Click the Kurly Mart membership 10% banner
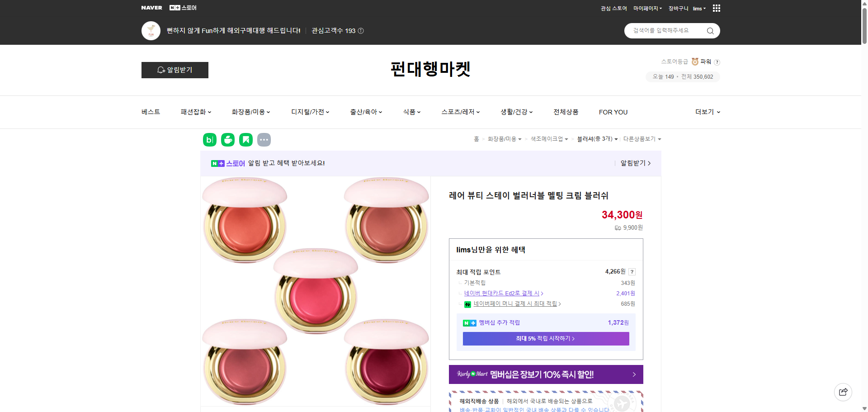This screenshot has width=868, height=412. tap(545, 374)
